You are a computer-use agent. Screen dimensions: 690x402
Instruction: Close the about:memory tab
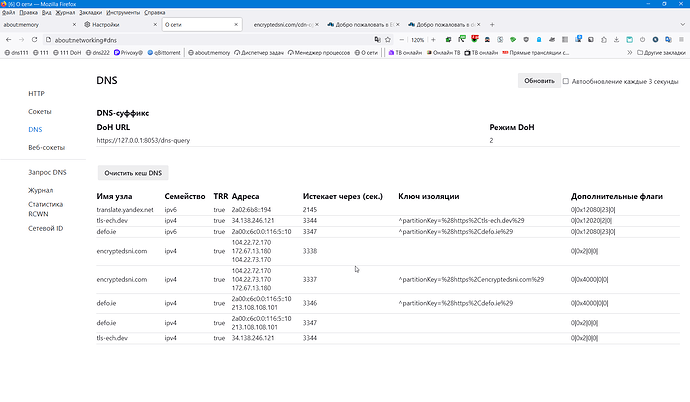74,25
